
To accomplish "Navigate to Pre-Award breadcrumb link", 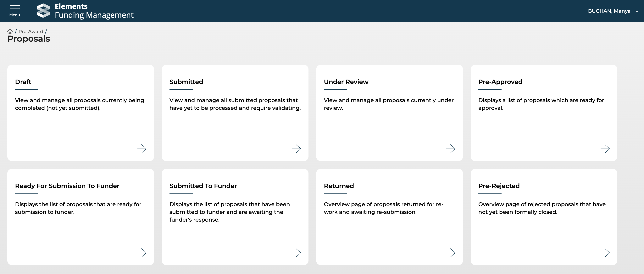I will (31, 31).
